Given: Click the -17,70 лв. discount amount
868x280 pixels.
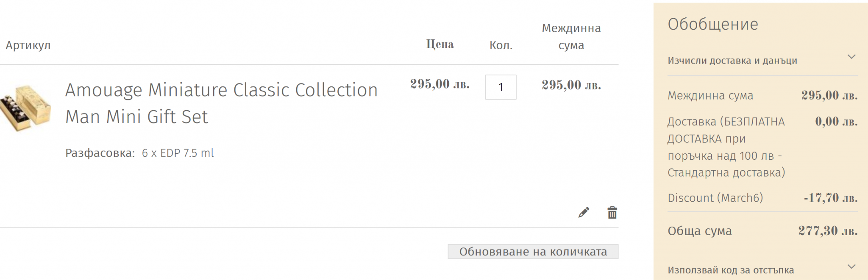Looking at the screenshot, I should point(830,198).
